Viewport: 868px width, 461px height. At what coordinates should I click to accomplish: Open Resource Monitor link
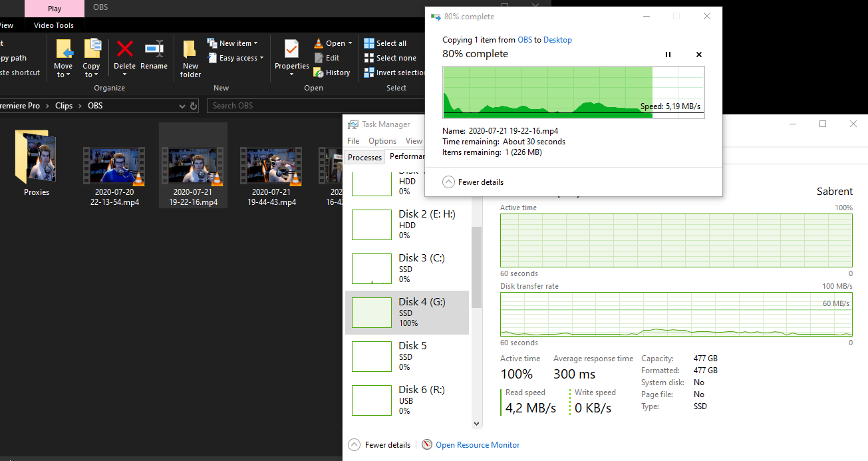click(x=477, y=445)
